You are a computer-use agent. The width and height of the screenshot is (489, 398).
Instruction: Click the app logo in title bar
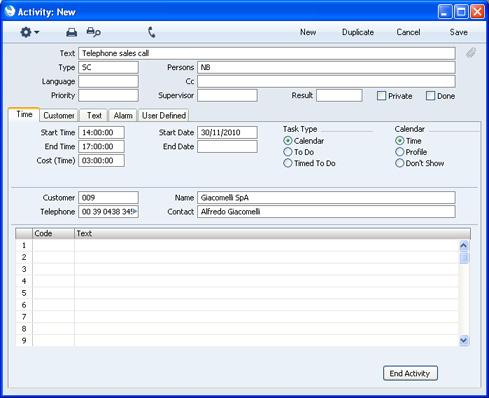[10, 11]
